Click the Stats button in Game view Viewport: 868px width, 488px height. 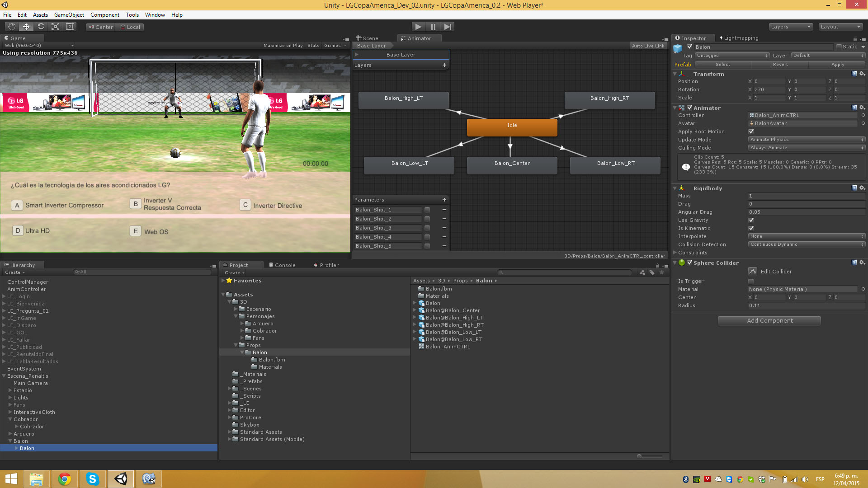(313, 46)
